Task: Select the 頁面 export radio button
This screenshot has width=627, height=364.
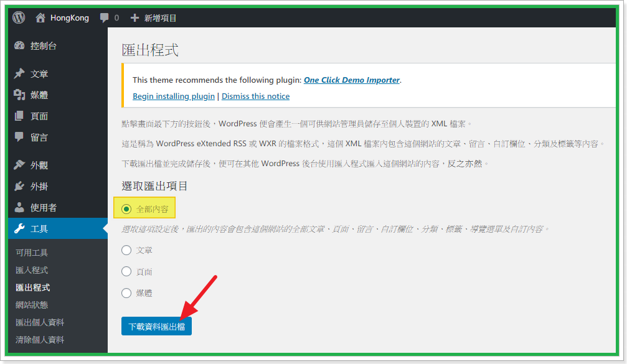Action: tap(126, 272)
